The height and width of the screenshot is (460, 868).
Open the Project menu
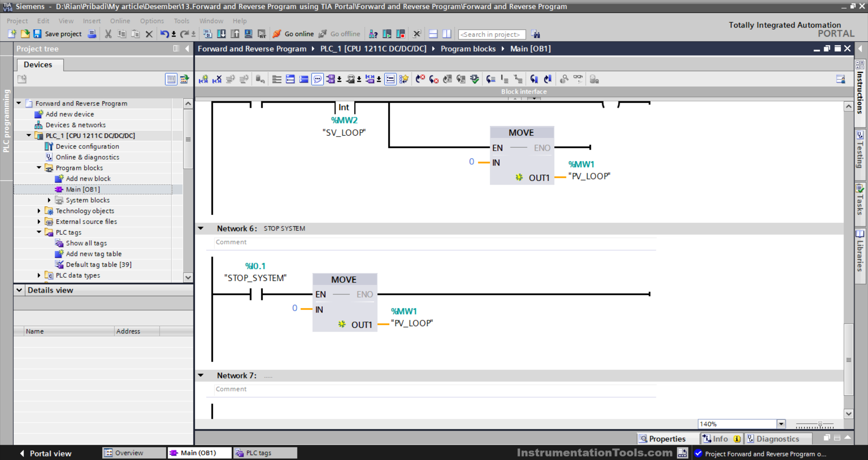(17, 21)
